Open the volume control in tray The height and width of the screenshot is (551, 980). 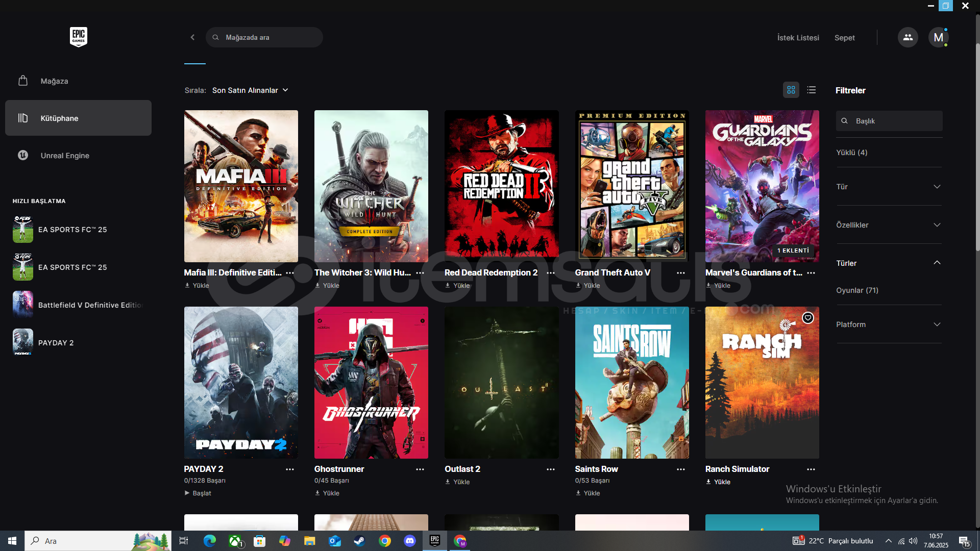coord(913,541)
